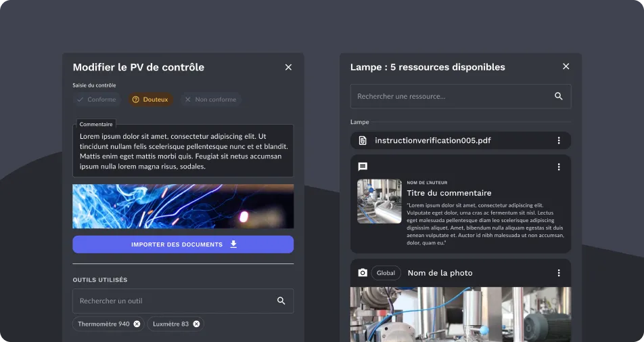The width and height of the screenshot is (644, 342).
Task: Open the blue sparks image attachment
Action: click(183, 207)
